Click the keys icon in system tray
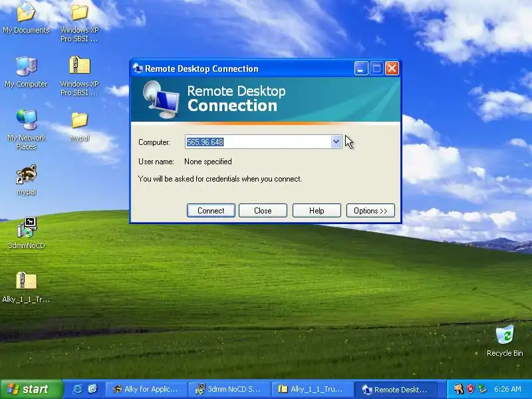This screenshot has height=399, width=532. coord(459,389)
